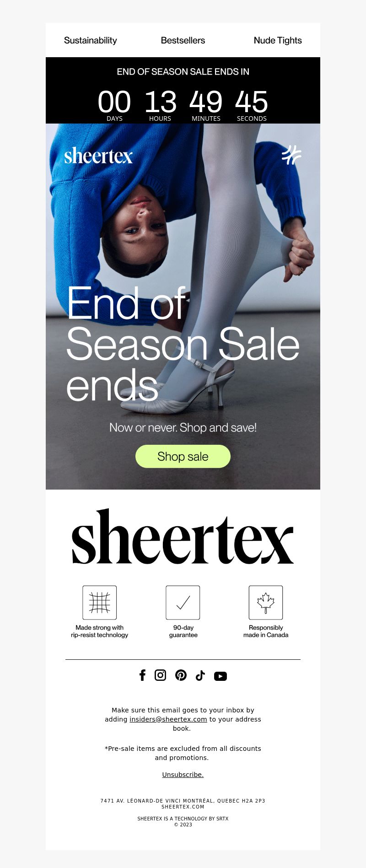This screenshot has height=868, width=366.
Task: Click the 90-day guarantee checkmark icon
Action: [183, 603]
